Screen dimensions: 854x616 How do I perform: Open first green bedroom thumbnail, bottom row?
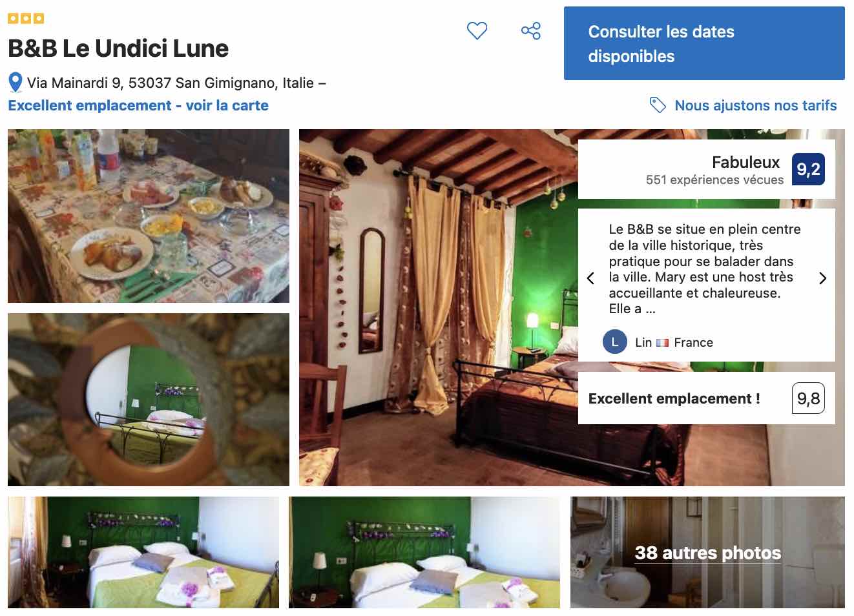[143, 553]
